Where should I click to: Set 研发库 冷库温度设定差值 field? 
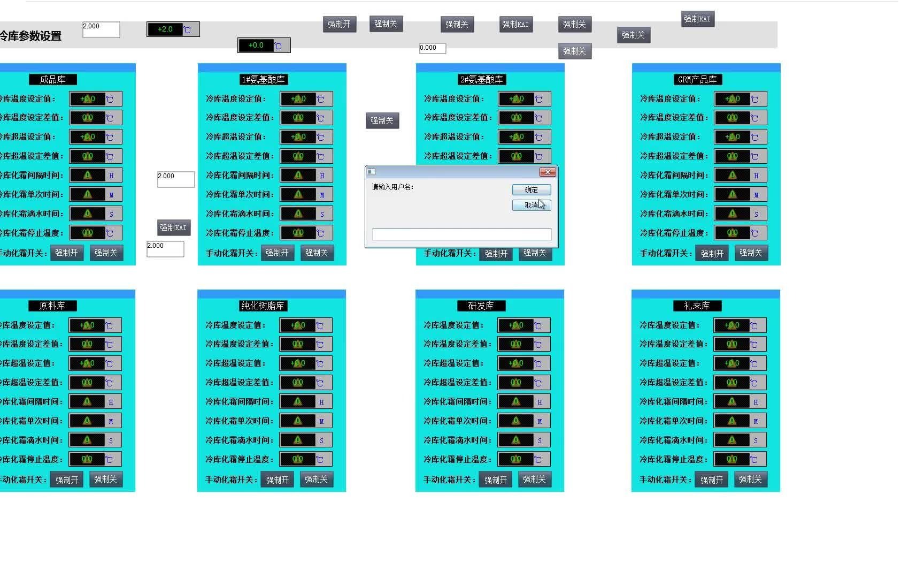point(524,344)
